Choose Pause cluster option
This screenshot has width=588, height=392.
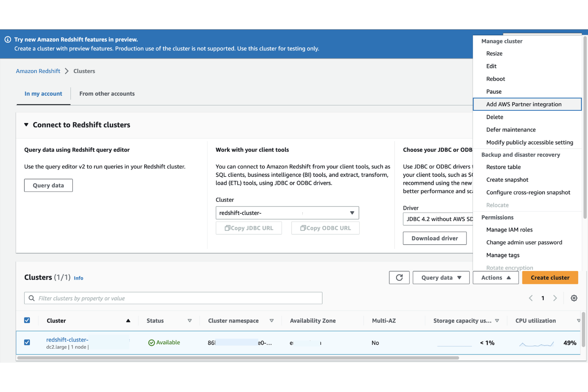coord(527,92)
